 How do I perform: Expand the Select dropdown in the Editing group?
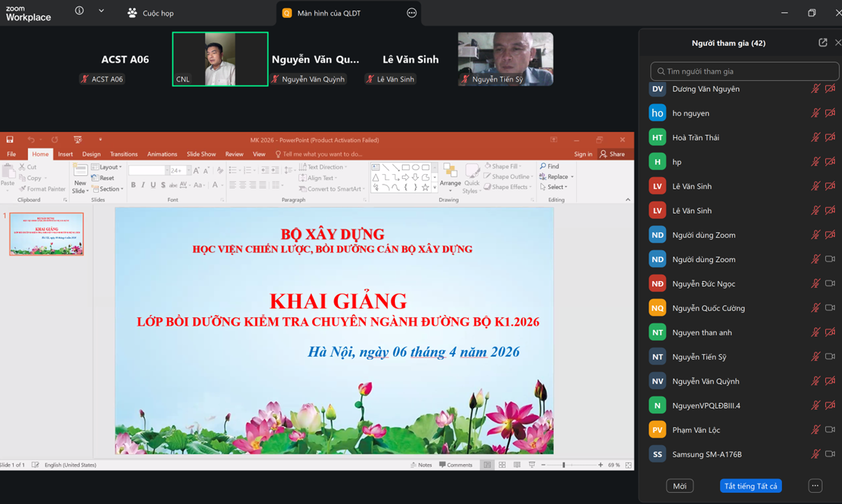point(556,187)
